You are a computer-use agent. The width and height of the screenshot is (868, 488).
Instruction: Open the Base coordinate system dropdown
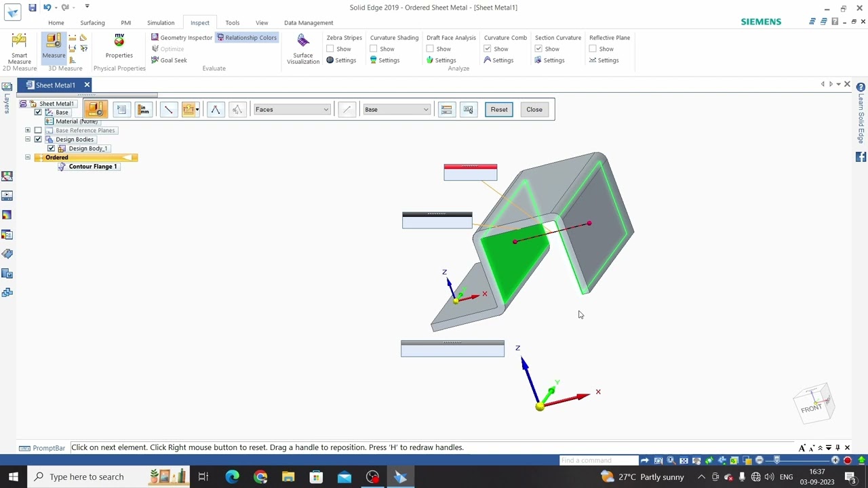tap(397, 109)
